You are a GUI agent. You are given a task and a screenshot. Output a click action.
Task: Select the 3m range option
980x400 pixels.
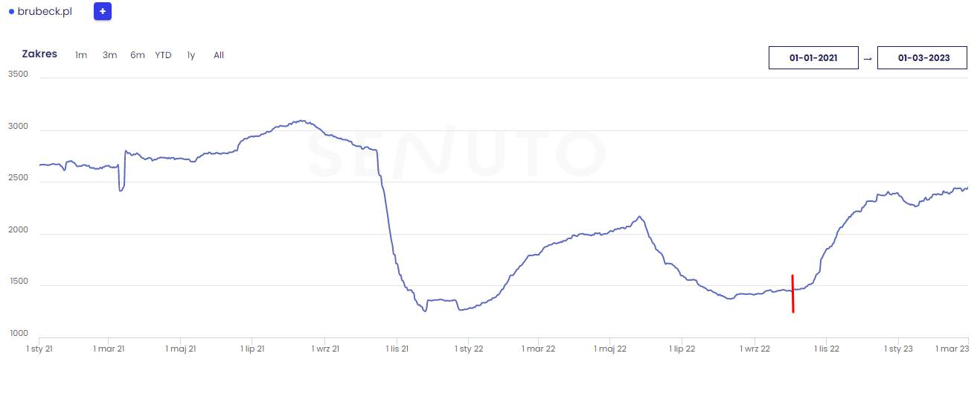(x=109, y=55)
